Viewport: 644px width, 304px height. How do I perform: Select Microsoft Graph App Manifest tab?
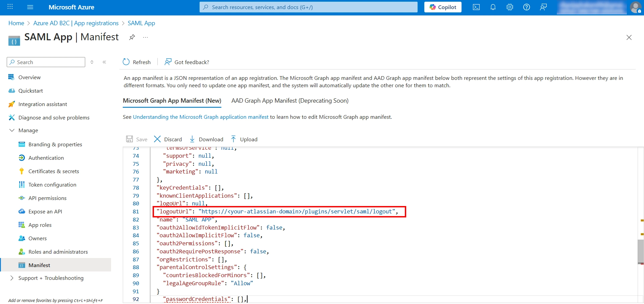click(x=172, y=101)
